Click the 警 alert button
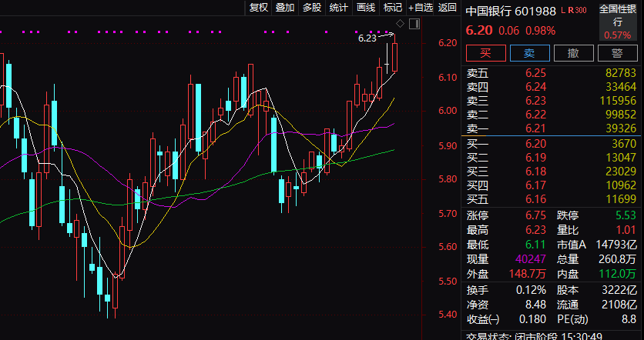Image resolution: width=644 pixels, height=340 pixels. (x=618, y=53)
